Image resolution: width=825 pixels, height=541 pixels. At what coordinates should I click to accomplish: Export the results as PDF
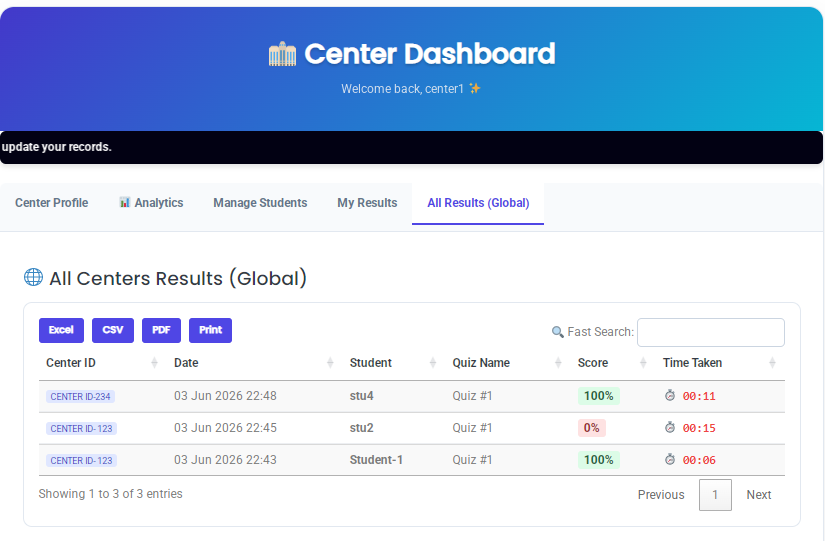tap(162, 330)
